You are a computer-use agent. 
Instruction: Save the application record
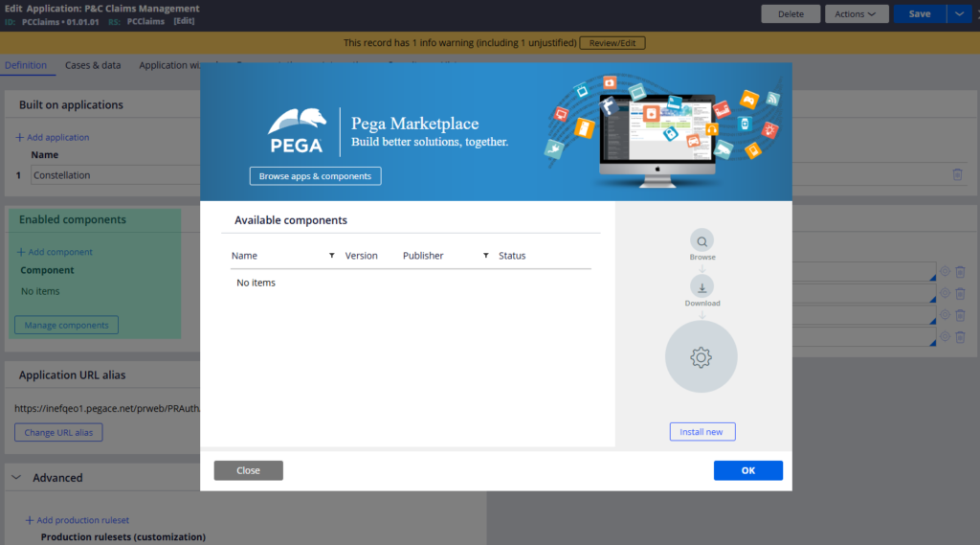pos(920,13)
